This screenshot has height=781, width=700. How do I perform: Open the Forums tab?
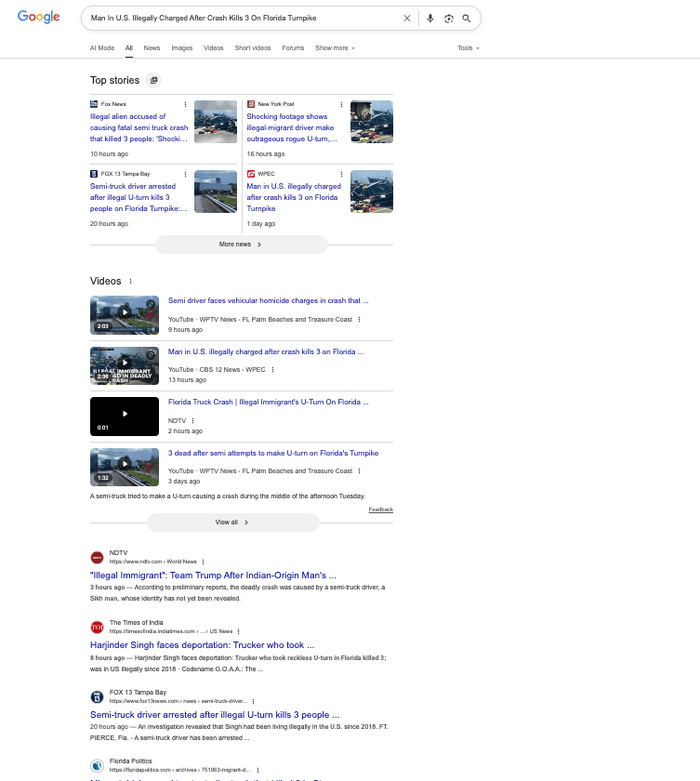point(293,47)
